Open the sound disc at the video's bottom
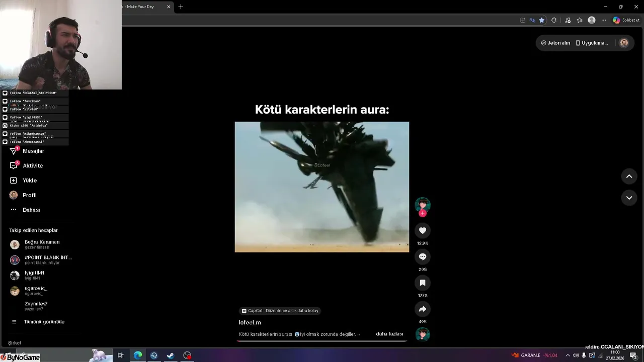 (423, 334)
